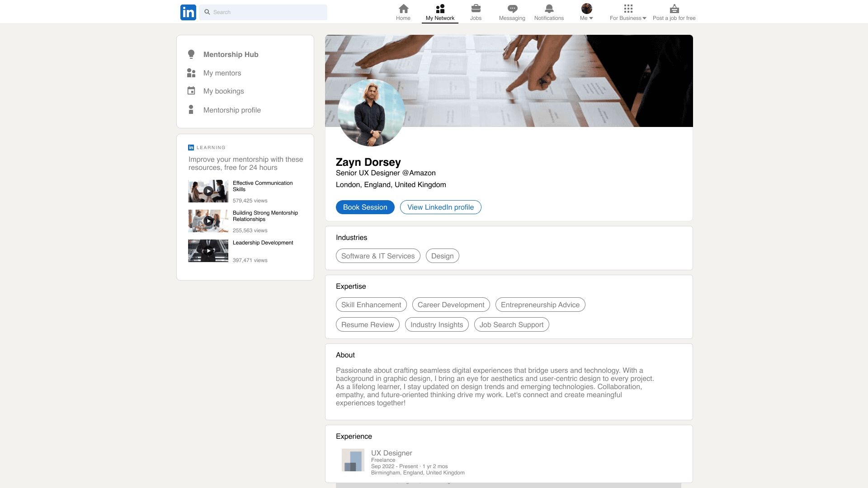Click View LinkedIn profile button
The width and height of the screenshot is (868, 488).
(440, 207)
